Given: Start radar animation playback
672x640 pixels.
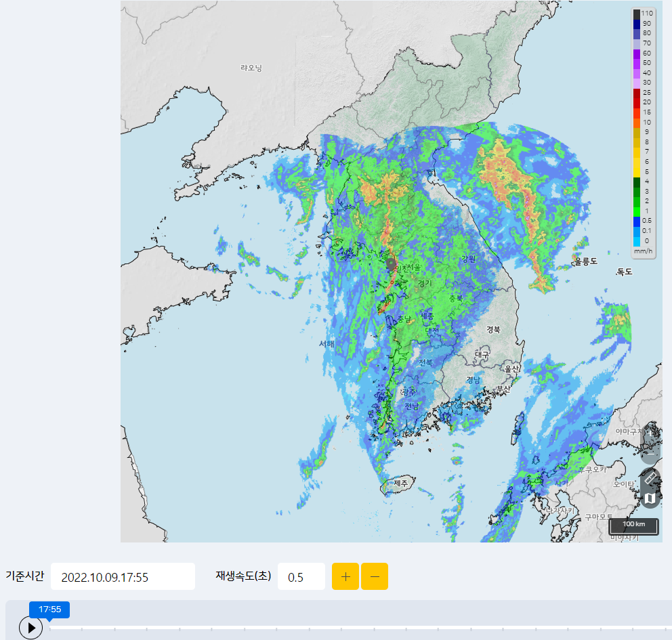Looking at the screenshot, I should [31, 628].
